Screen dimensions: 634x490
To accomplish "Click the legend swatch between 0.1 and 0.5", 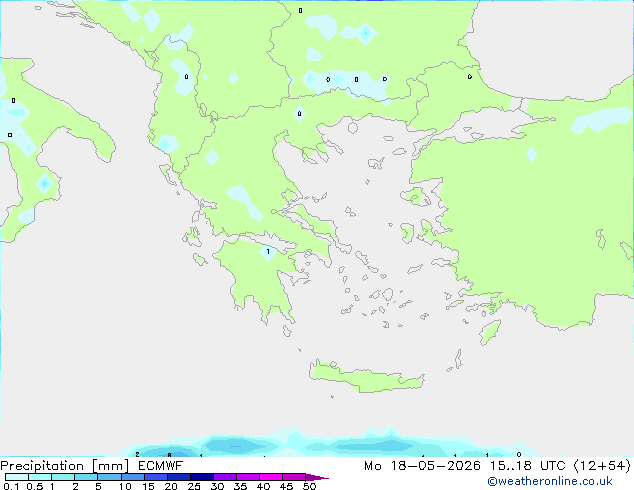I will tap(17, 477).
